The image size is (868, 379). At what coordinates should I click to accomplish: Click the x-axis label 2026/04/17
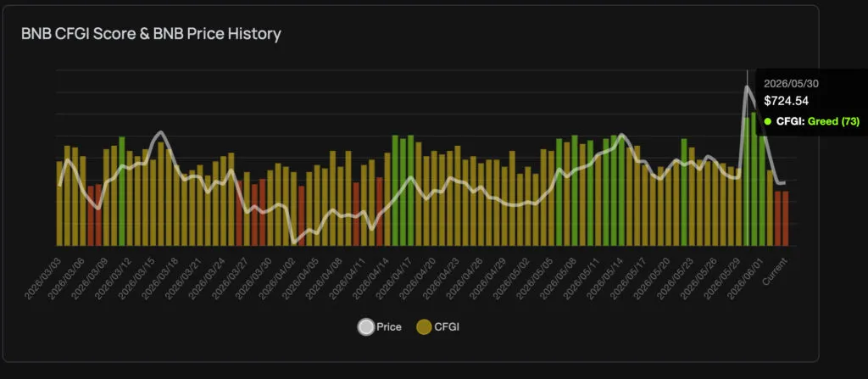(394, 279)
